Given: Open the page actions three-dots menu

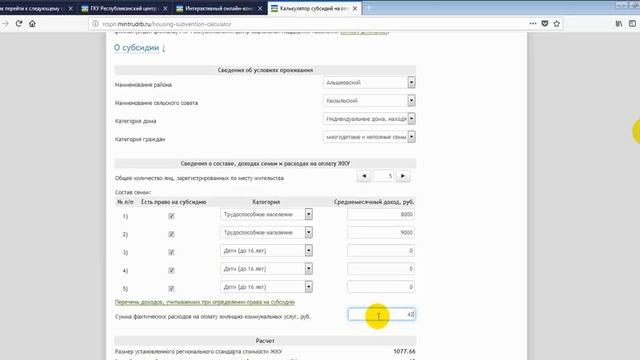Looking at the screenshot, I should coord(533,24).
